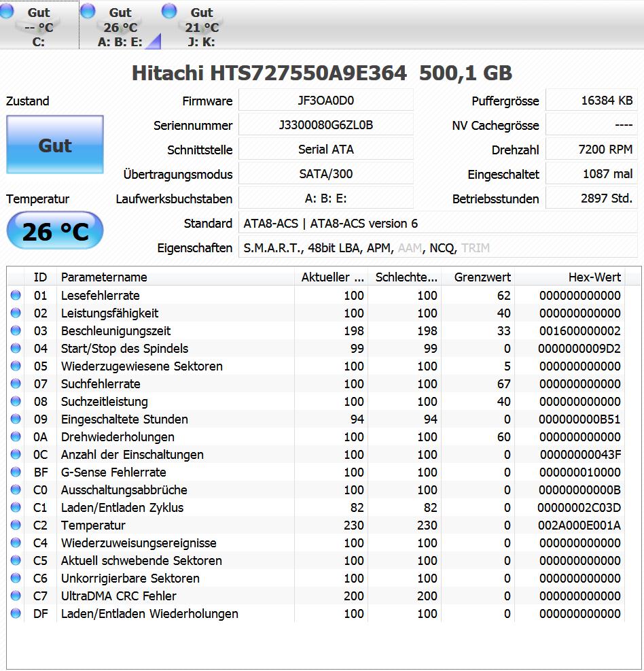Screen dimensions: 644x671
Task: Click the status icon for Beschleunigungszeit row
Action: [x=16, y=330]
